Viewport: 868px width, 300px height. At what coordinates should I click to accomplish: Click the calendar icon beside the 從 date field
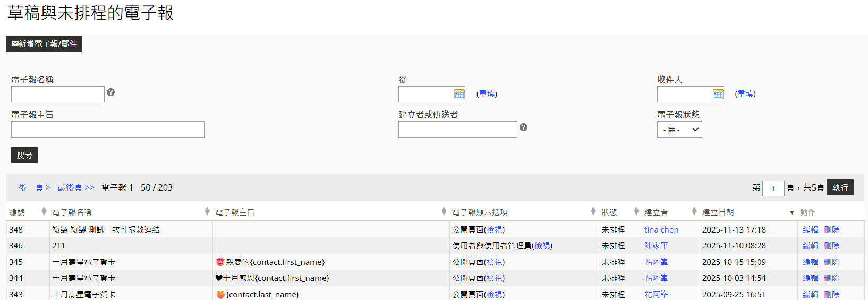point(459,95)
